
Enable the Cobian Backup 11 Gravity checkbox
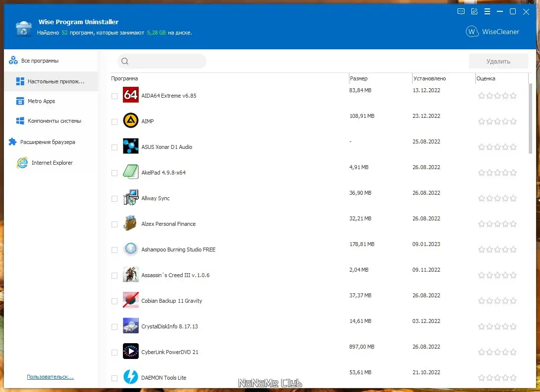pyautogui.click(x=115, y=301)
